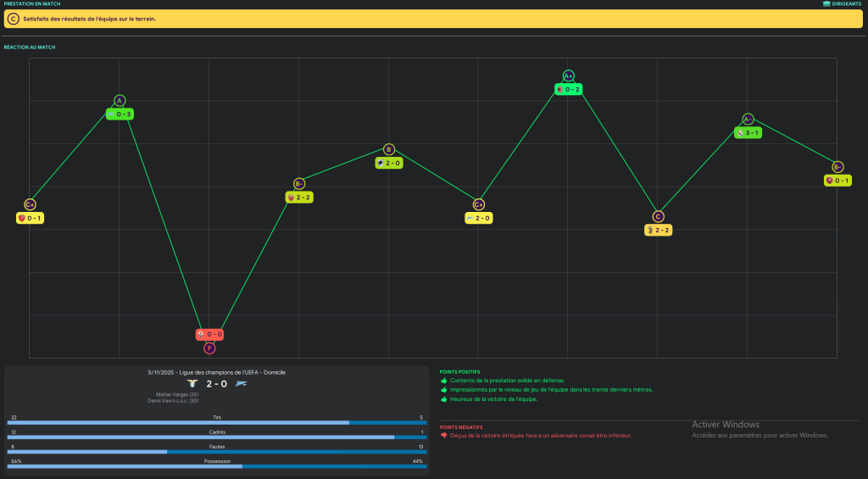This screenshot has height=479, width=868.
Task: Click thumbs-up icon beside Heureux de la victoire
Action: (x=443, y=398)
